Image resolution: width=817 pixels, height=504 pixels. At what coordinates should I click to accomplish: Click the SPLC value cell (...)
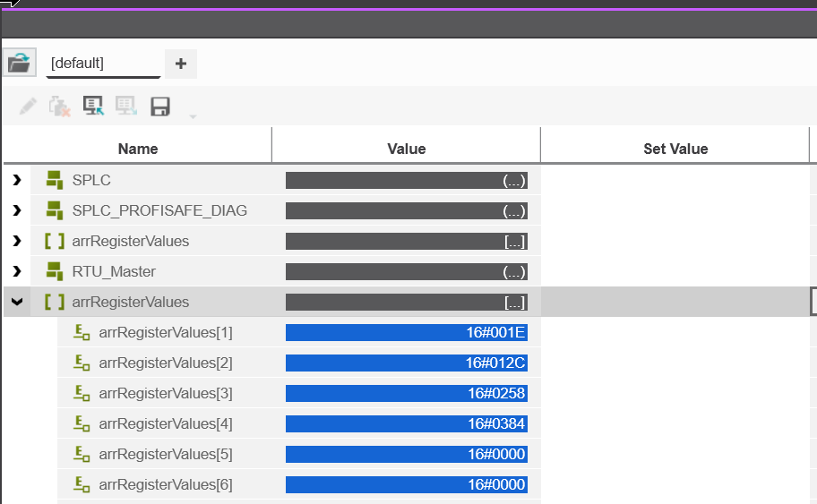click(407, 181)
